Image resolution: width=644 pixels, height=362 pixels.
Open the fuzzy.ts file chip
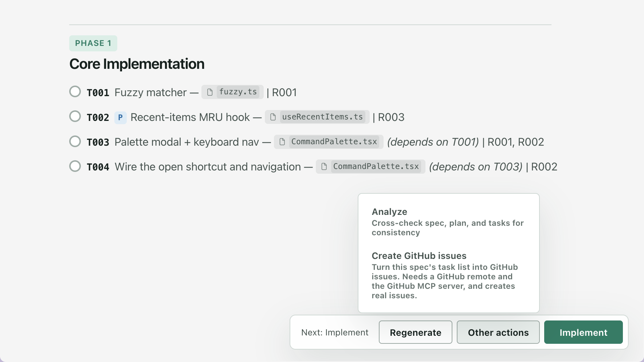(x=232, y=92)
